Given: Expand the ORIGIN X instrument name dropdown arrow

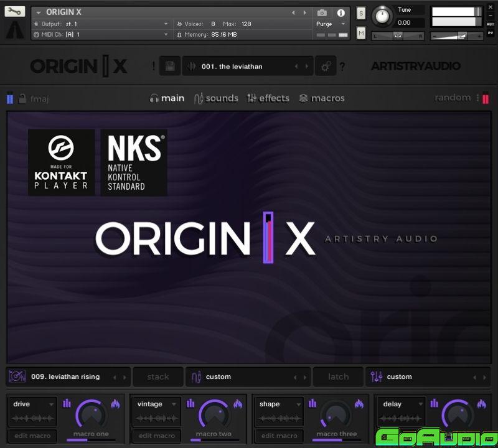Looking at the screenshot, I should 39,12.
